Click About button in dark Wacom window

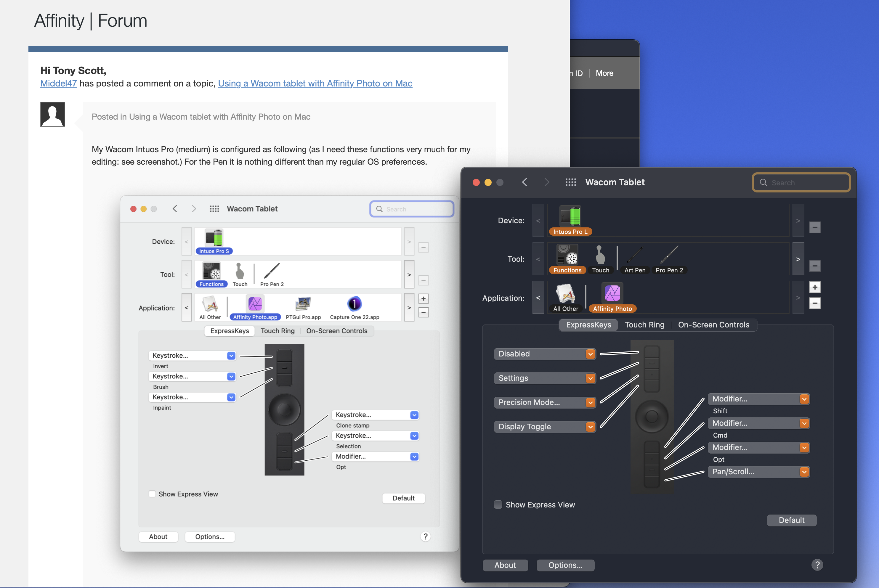click(x=505, y=565)
